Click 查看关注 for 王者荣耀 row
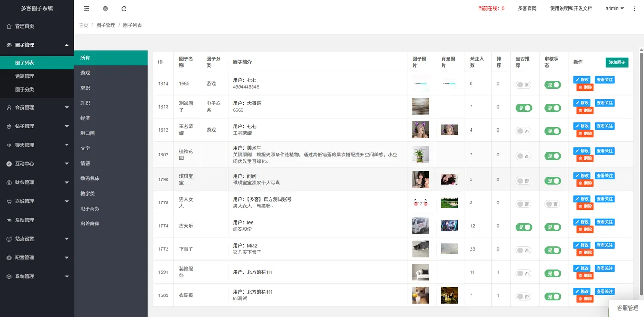The width and height of the screenshot is (644, 317). tap(604, 126)
